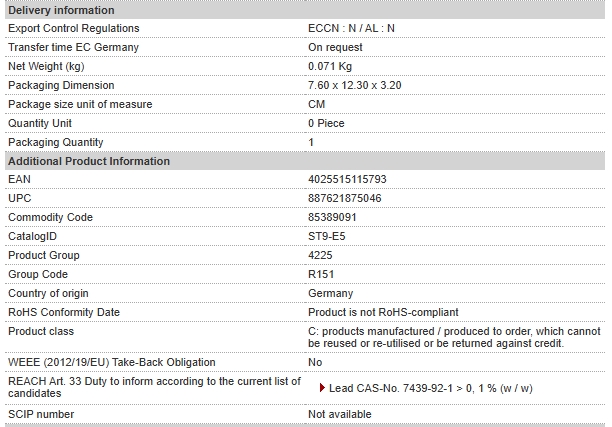The width and height of the screenshot is (612, 427).
Task: Click the WEEE Take-Back Obligation label
Action: [112, 362]
